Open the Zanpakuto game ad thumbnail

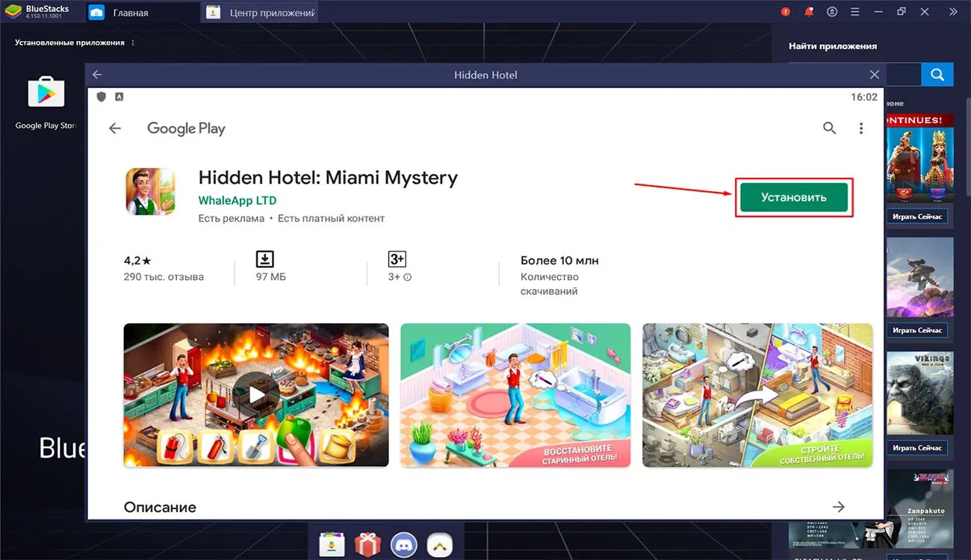pos(919,508)
